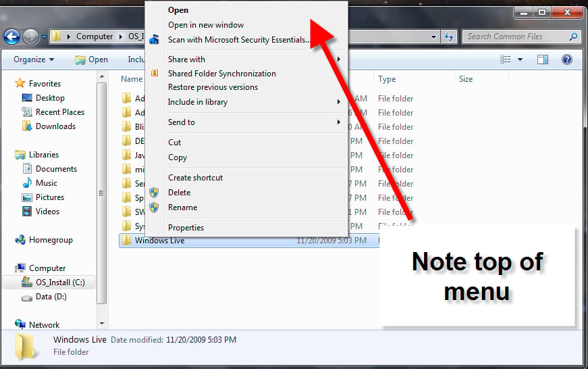588x369 pixels.
Task: Sort by the Type column header
Action: pyautogui.click(x=387, y=79)
